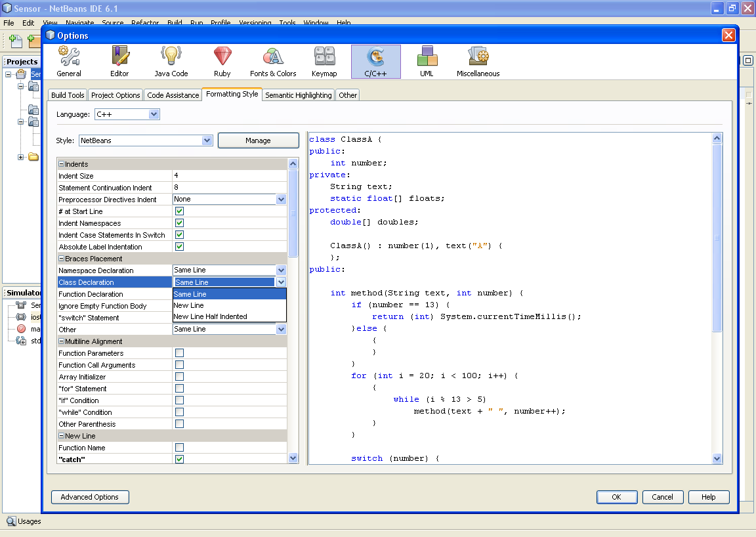Click the code preview scroll-down arrow
Image resolution: width=756 pixels, height=537 pixels.
717,458
